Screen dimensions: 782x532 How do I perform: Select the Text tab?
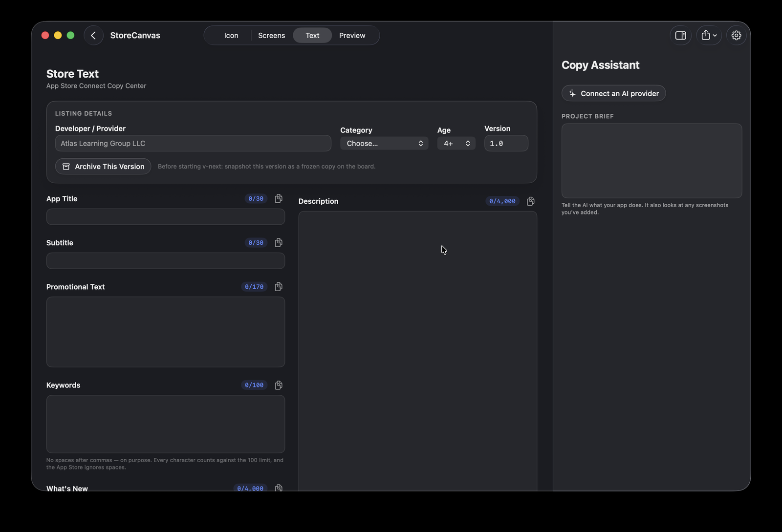point(312,35)
